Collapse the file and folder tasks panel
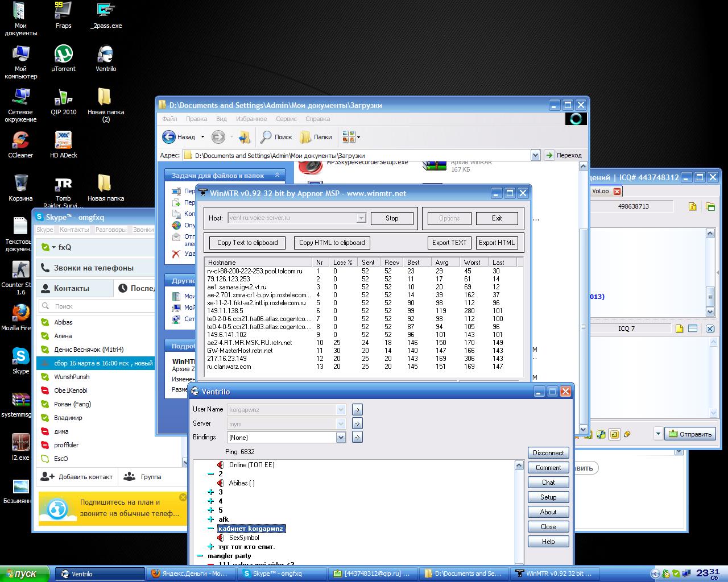The image size is (728, 582). (277, 176)
